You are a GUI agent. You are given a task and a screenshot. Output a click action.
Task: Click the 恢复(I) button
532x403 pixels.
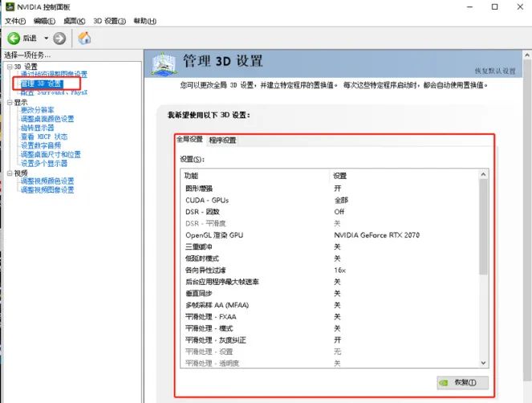pos(463,383)
